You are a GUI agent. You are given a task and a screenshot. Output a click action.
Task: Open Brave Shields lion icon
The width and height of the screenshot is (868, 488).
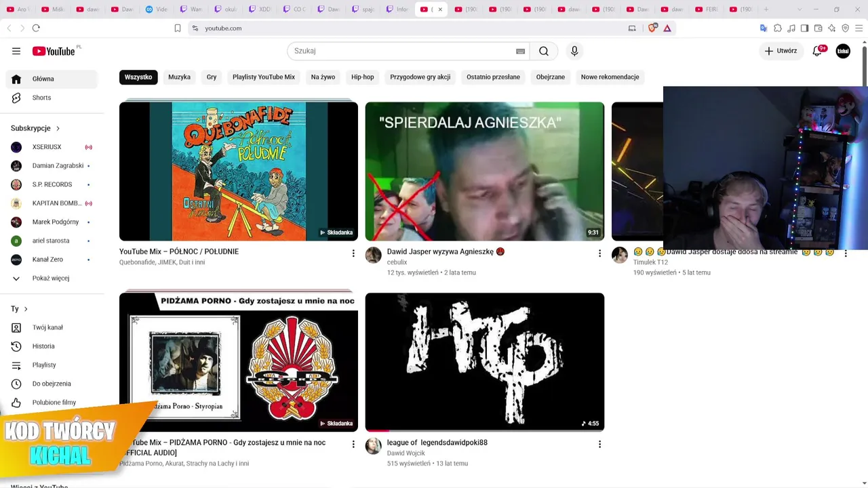[x=653, y=28]
